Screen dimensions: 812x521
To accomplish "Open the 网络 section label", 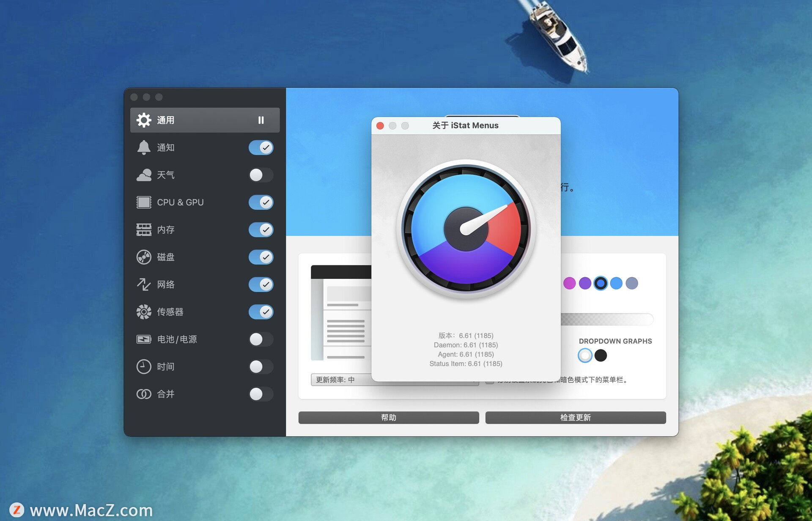I will pos(166,284).
